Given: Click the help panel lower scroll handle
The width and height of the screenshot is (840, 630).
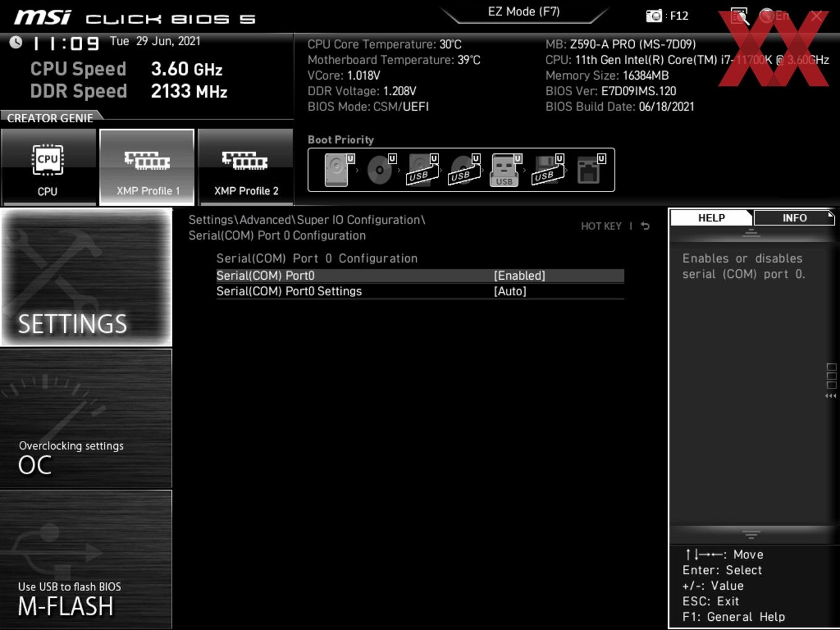Looking at the screenshot, I should coord(751,535).
